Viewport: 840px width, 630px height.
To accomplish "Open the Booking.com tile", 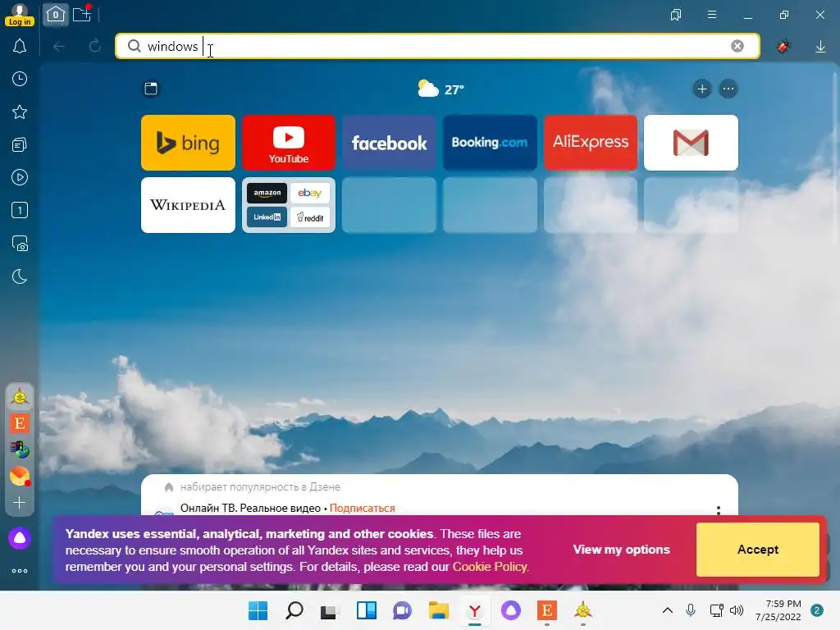I will (490, 143).
